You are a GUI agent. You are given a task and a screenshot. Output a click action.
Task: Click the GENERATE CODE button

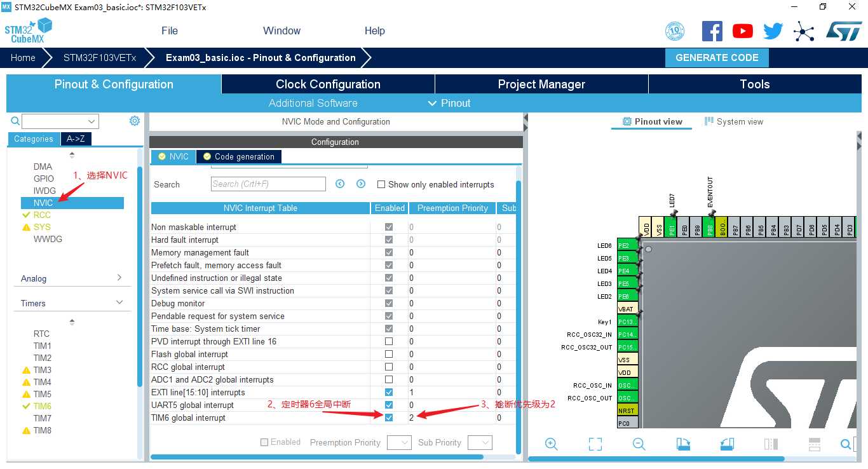click(x=717, y=57)
